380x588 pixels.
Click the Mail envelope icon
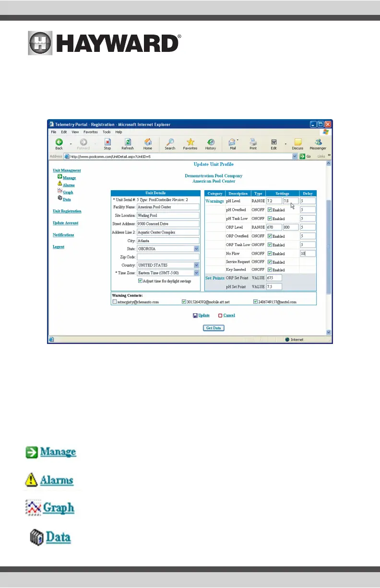tap(232, 142)
